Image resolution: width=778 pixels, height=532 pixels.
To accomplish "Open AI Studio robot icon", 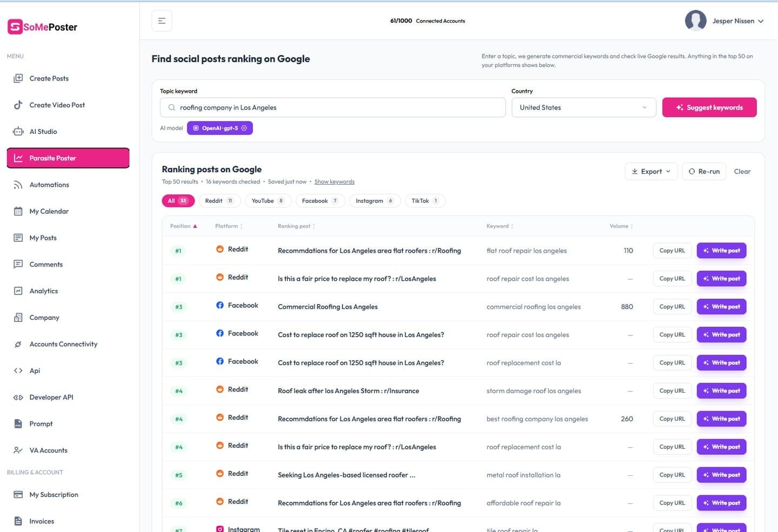I will tap(18, 131).
